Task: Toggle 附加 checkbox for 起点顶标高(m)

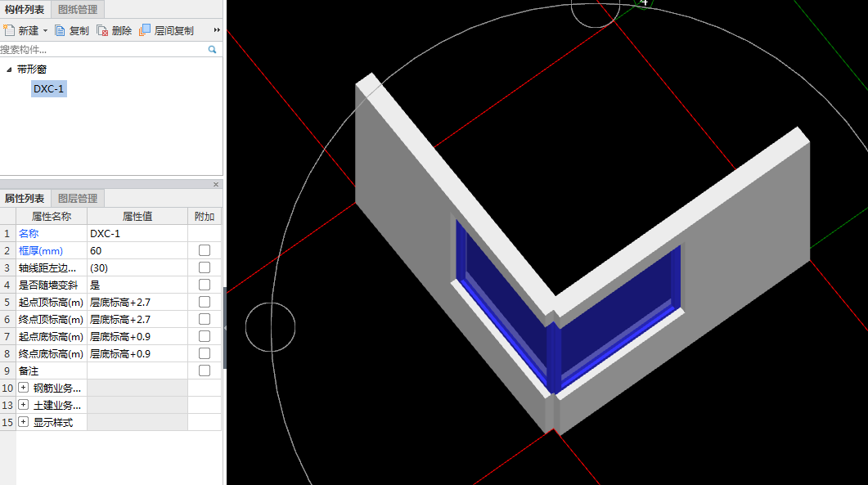Action: point(205,302)
